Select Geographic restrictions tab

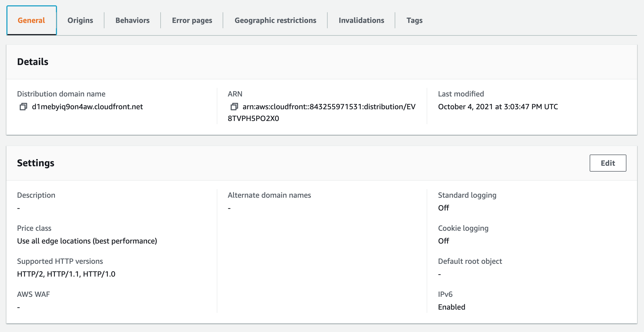275,21
